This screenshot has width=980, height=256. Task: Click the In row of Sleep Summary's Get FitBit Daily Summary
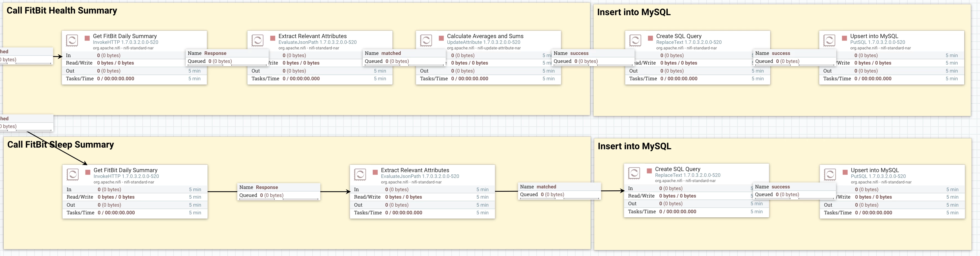click(135, 190)
